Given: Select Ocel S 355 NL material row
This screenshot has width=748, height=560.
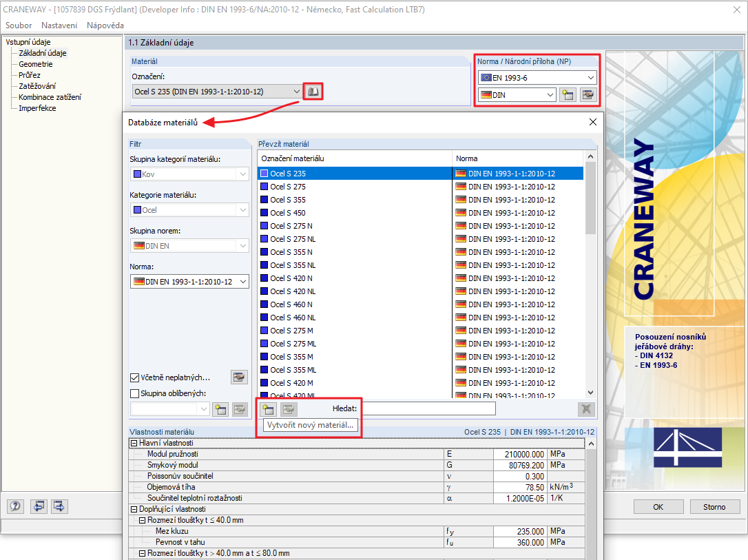Looking at the screenshot, I should 420,265.
